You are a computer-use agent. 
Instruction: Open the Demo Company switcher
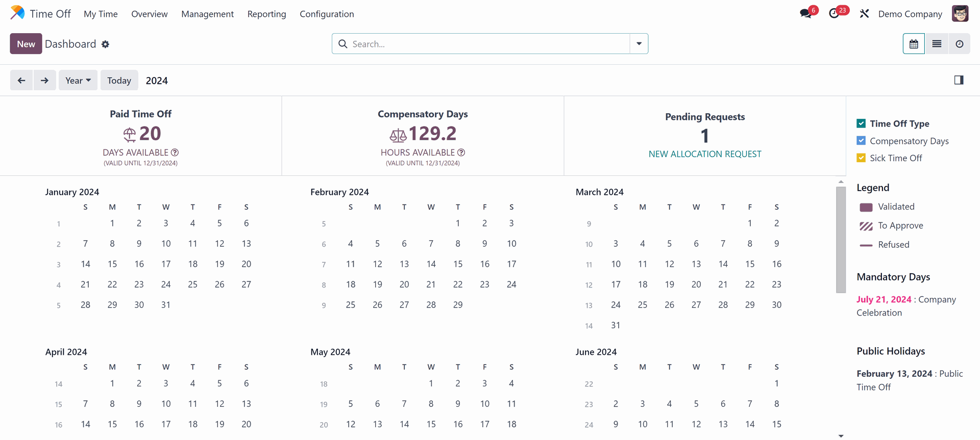point(910,14)
